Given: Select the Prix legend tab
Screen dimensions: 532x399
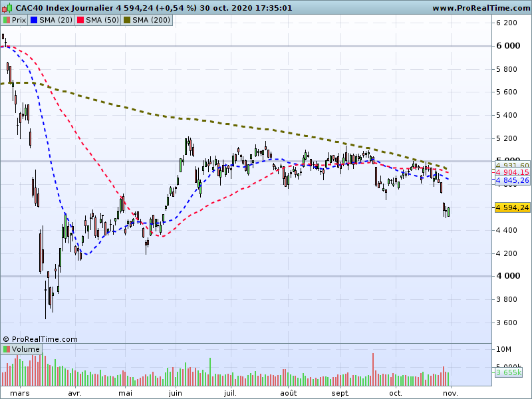Looking at the screenshot, I should (14, 20).
